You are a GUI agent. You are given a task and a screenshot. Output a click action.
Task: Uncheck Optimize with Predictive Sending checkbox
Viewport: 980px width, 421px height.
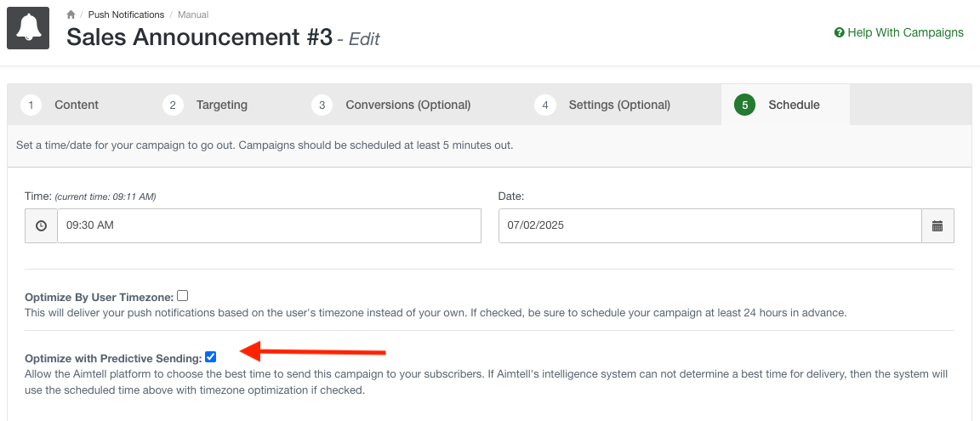coord(210,357)
